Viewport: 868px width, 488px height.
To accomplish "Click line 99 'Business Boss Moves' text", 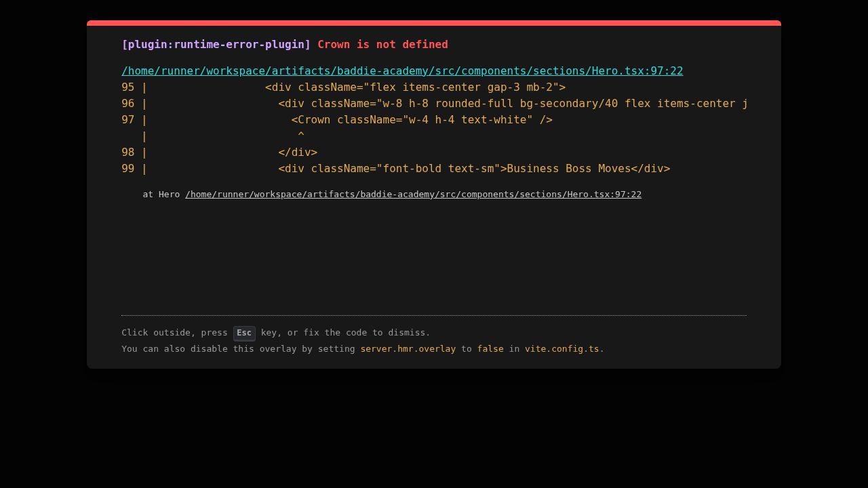I will point(568,169).
